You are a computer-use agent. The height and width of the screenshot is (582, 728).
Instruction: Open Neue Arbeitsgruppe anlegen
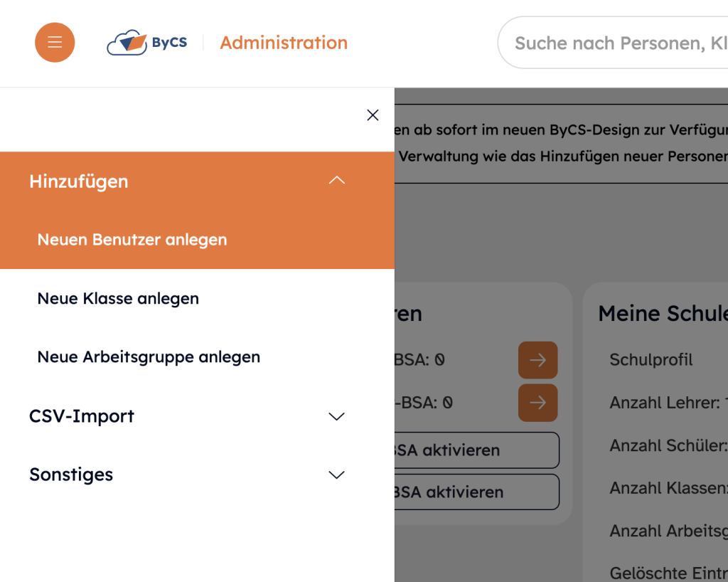[x=149, y=357]
